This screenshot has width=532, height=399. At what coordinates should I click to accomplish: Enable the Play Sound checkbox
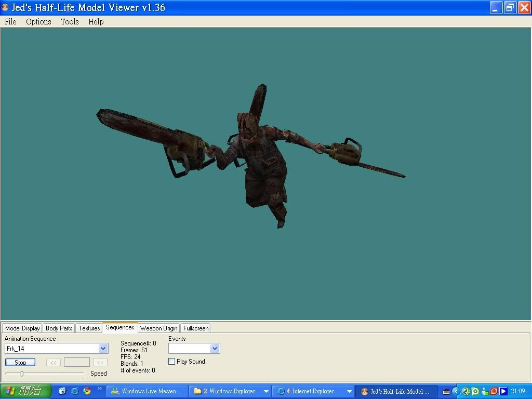click(x=172, y=362)
